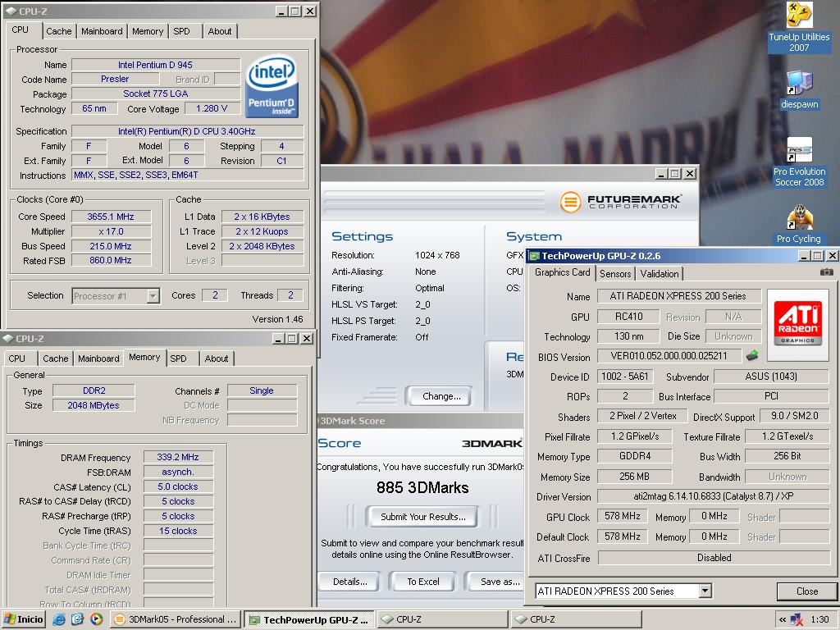Click the network tray icon with red X
The height and width of the screenshot is (630, 840).
[x=797, y=620]
